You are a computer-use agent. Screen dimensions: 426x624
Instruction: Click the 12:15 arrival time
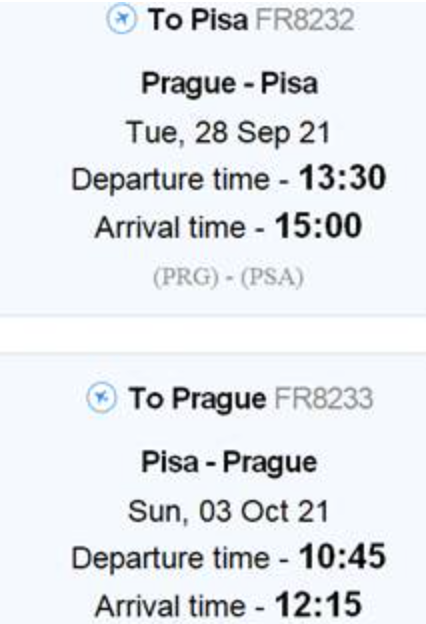click(319, 604)
